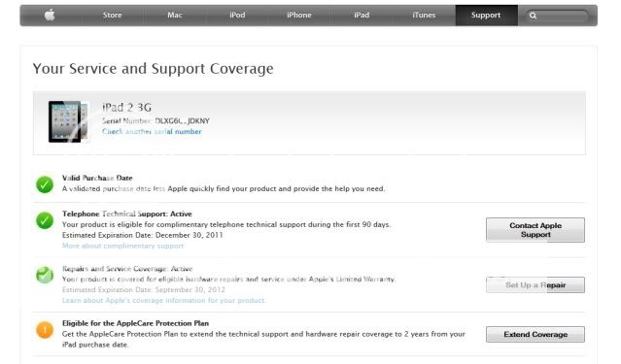The height and width of the screenshot is (364, 621).
Task: Click Telephone Technical Support: Active heading
Action: 126,214
